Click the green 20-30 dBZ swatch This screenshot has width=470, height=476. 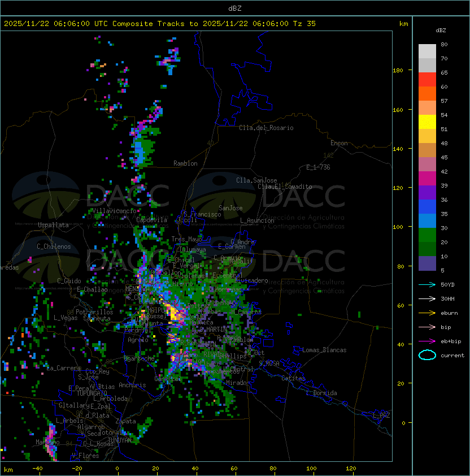427,235
